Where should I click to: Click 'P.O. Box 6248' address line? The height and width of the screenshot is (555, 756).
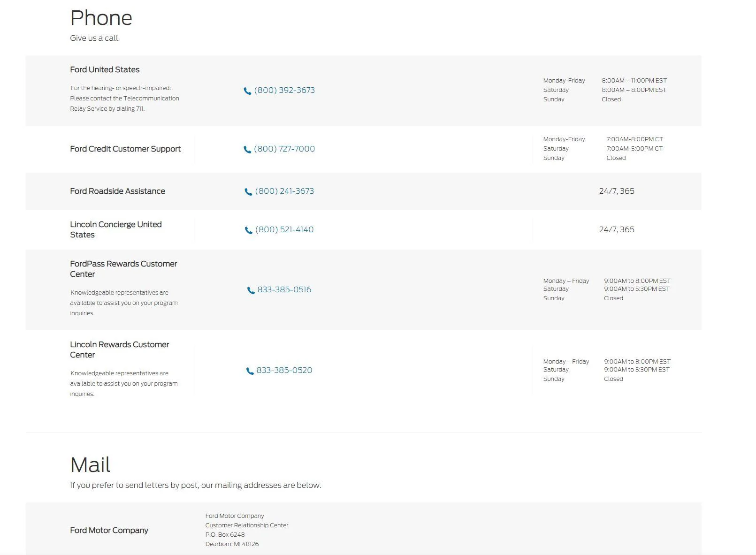tap(225, 535)
